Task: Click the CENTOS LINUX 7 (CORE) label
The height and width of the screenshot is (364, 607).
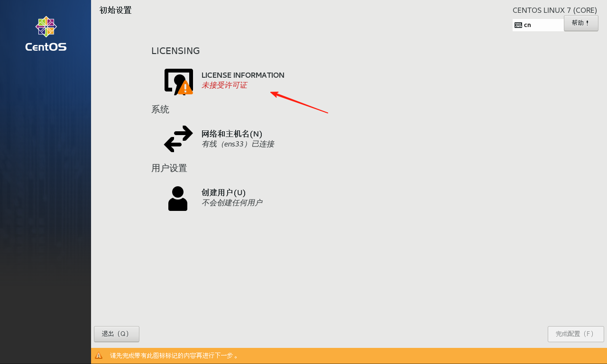Action: pyautogui.click(x=555, y=10)
